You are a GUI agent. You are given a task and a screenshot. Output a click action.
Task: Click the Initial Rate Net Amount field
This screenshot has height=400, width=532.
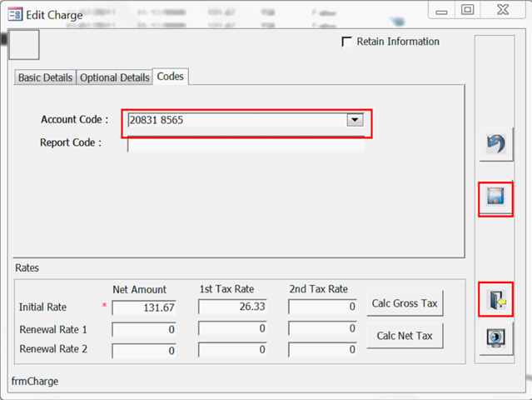pos(145,307)
